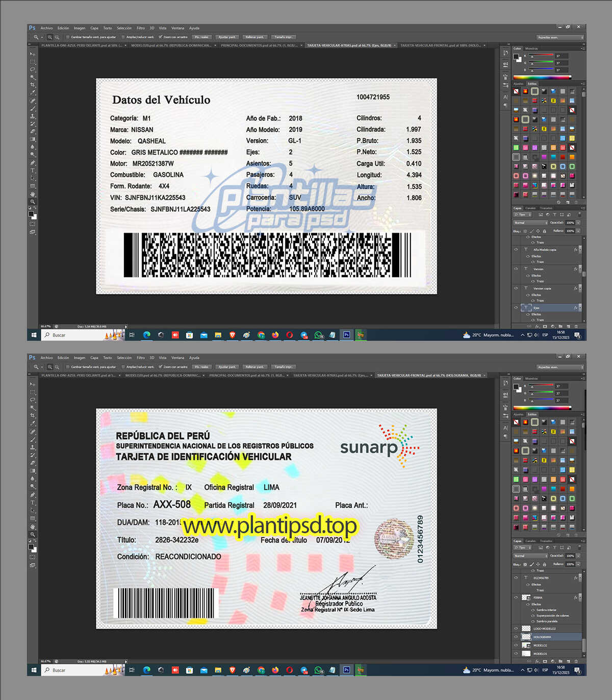Open the 'Normal' blend mode dropdown in lower window
Image resolution: width=612 pixels, height=700 pixels.
530,556
